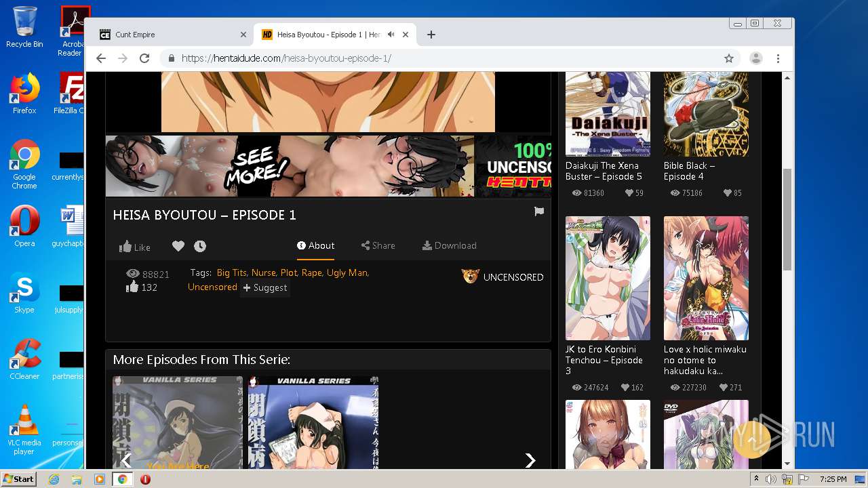Open the Action Center flag icon
This screenshot has height=488, width=868.
pyautogui.click(x=802, y=479)
